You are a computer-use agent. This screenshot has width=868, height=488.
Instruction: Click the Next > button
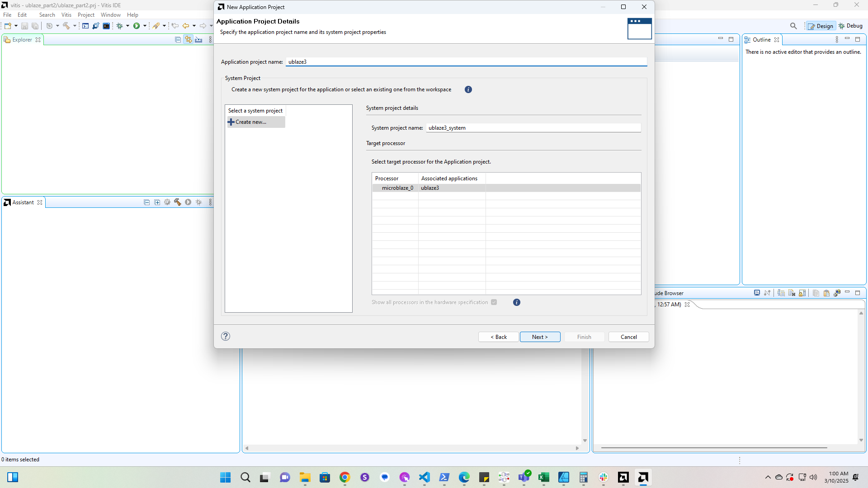(540, 337)
